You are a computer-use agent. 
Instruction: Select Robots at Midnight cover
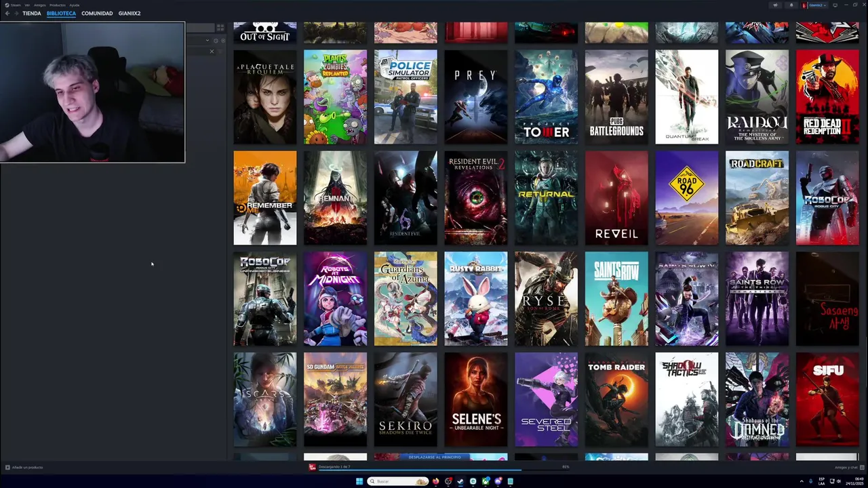tap(335, 299)
